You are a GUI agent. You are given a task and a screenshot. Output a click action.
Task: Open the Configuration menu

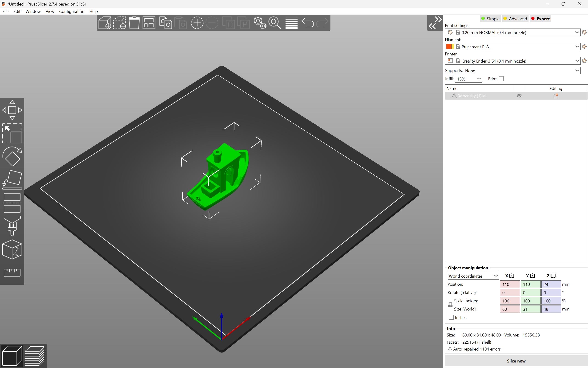[71, 11]
